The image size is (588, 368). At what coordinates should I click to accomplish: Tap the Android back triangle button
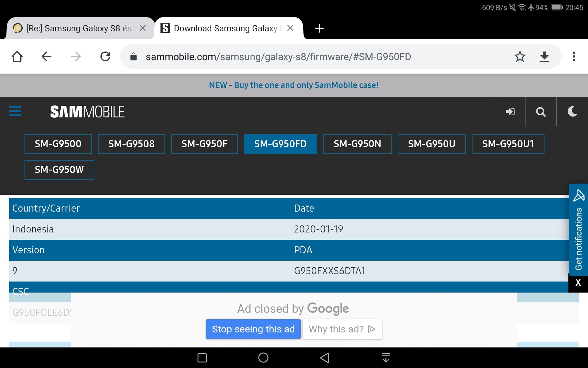click(325, 358)
